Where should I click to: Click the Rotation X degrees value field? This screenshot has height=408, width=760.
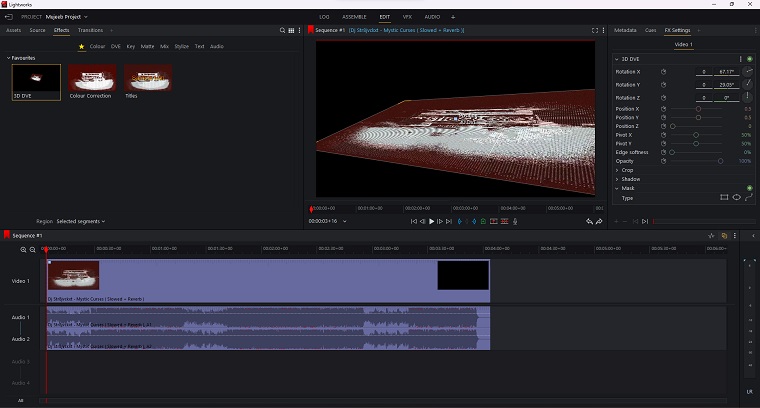point(727,72)
